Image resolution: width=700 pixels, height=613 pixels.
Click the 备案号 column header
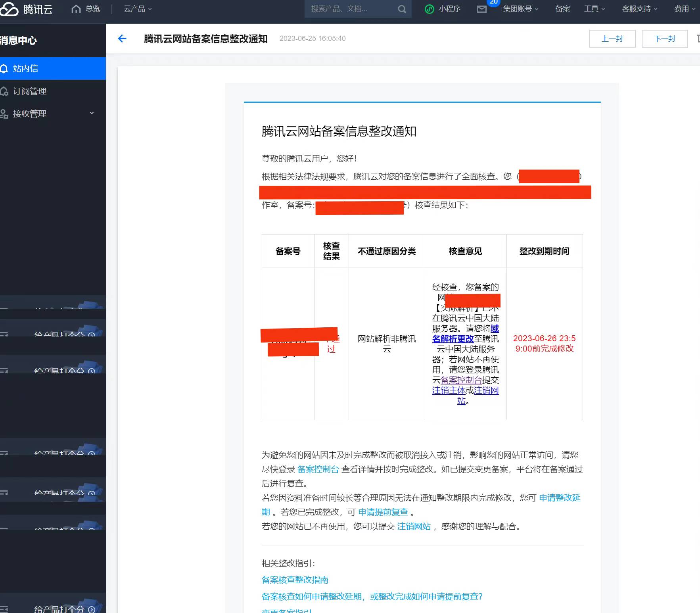point(288,251)
